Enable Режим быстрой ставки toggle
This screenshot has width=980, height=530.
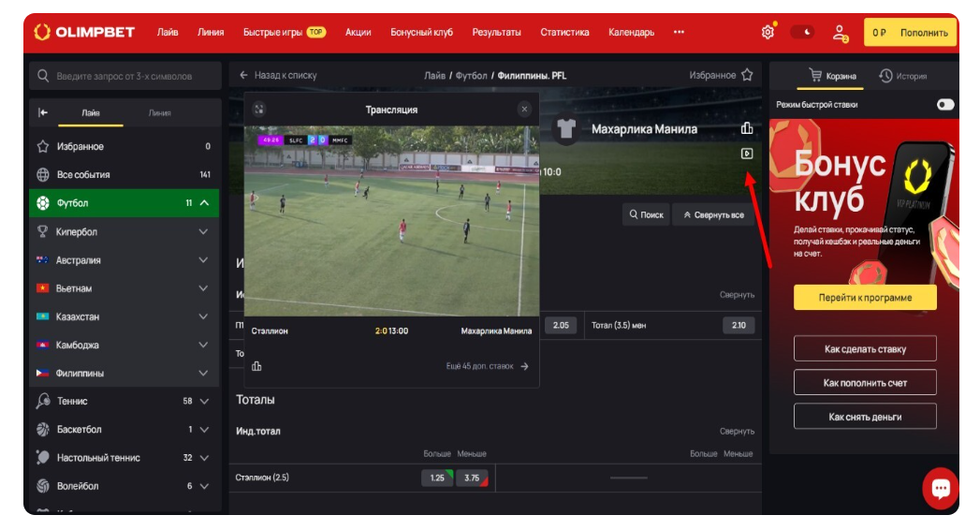pyautogui.click(x=944, y=105)
